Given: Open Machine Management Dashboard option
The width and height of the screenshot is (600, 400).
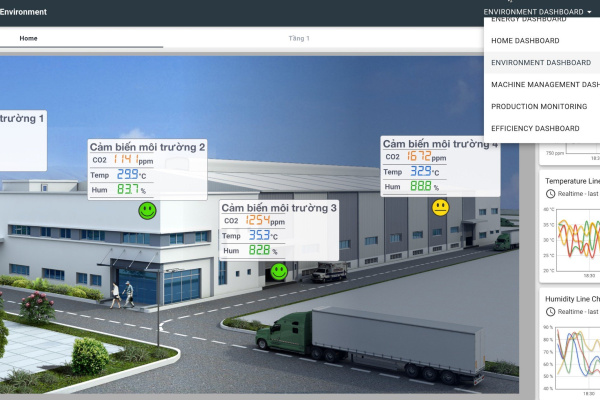Looking at the screenshot, I should click(544, 84).
